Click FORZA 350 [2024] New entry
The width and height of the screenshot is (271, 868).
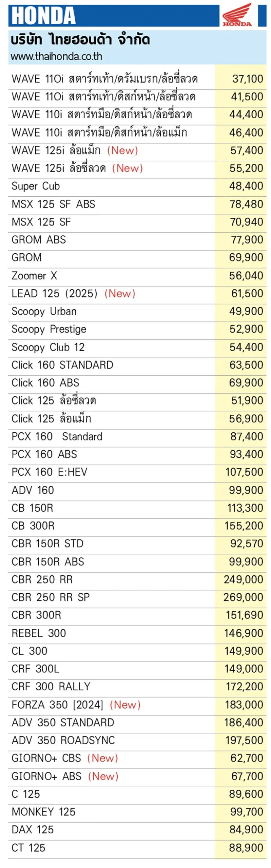tap(76, 705)
